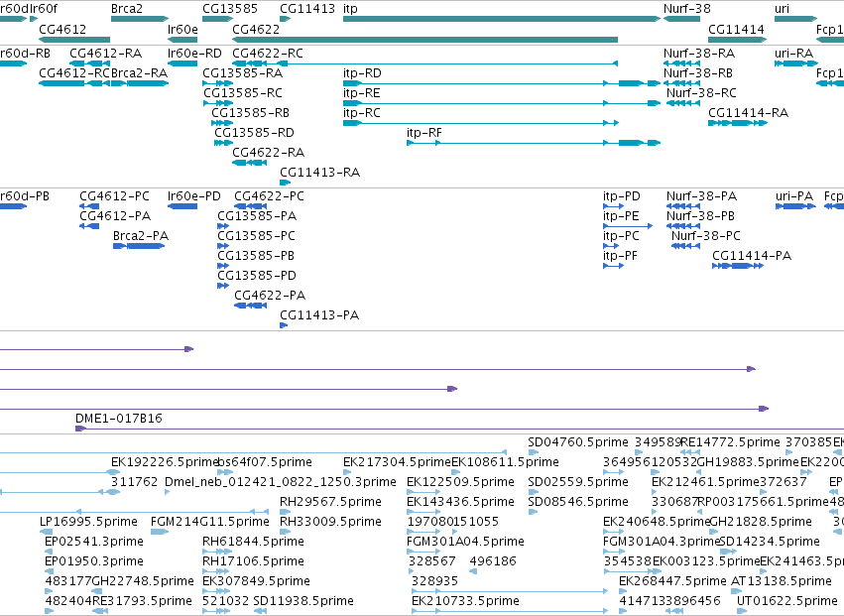Click the itp-PC protein label
Viewport: 844px width, 616px height.
621,236
